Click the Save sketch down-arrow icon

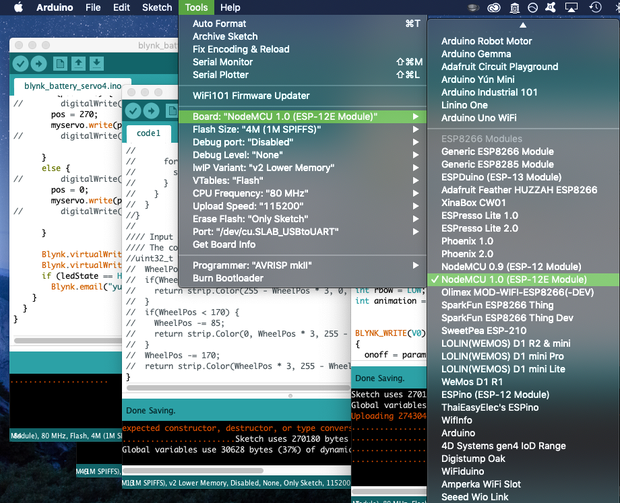point(96,64)
